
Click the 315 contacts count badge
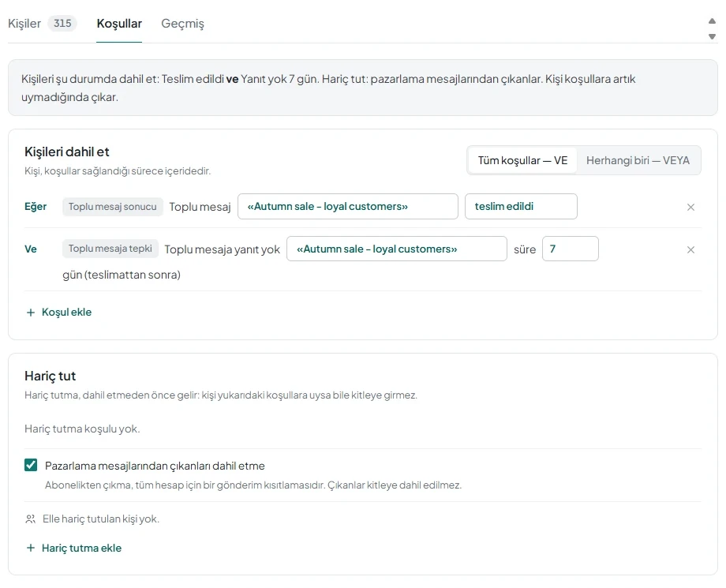click(62, 23)
